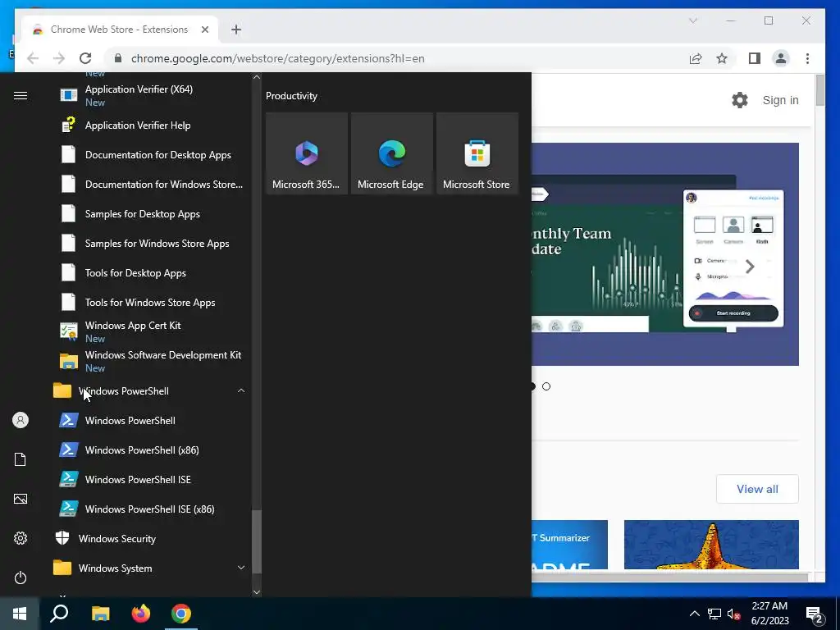Show hidden system tray icons
This screenshot has height=630, width=840.
pyautogui.click(x=694, y=614)
